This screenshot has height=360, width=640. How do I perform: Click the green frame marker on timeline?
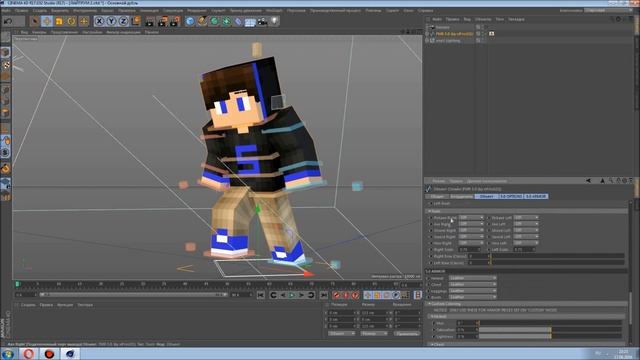tap(18, 284)
